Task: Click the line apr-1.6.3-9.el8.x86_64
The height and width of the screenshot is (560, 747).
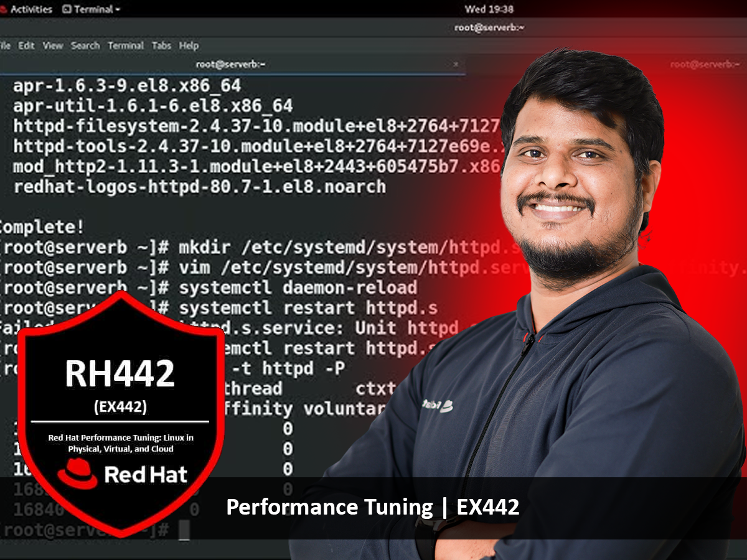Action: point(127,85)
